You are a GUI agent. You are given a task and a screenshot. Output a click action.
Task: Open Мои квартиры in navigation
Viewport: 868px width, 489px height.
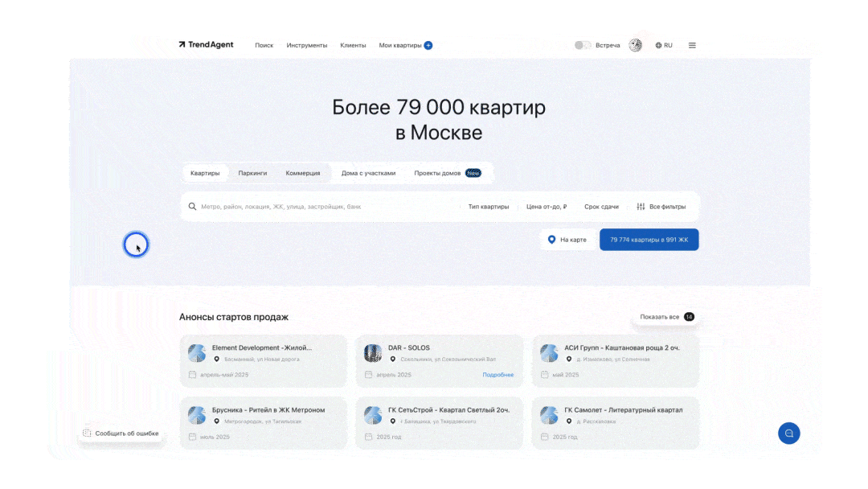click(x=399, y=45)
